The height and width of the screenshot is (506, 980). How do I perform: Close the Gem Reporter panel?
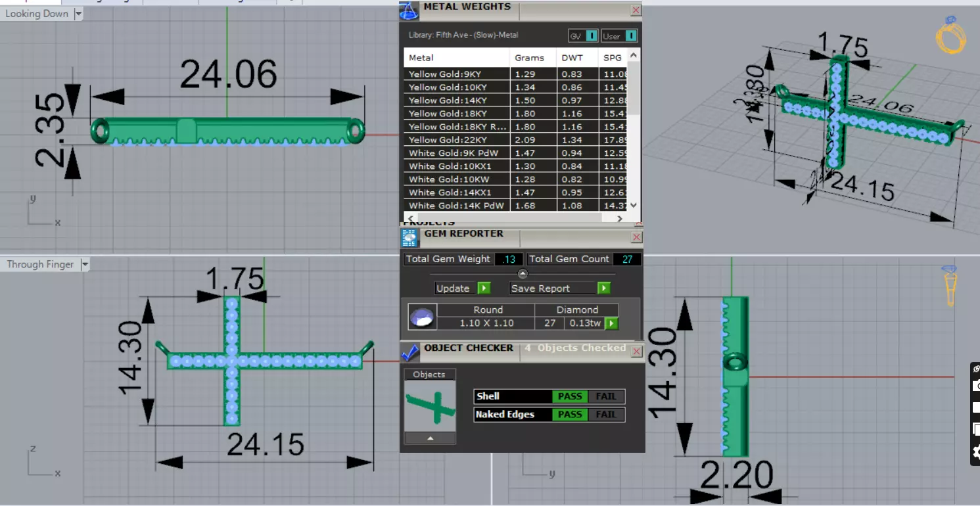[x=636, y=237]
